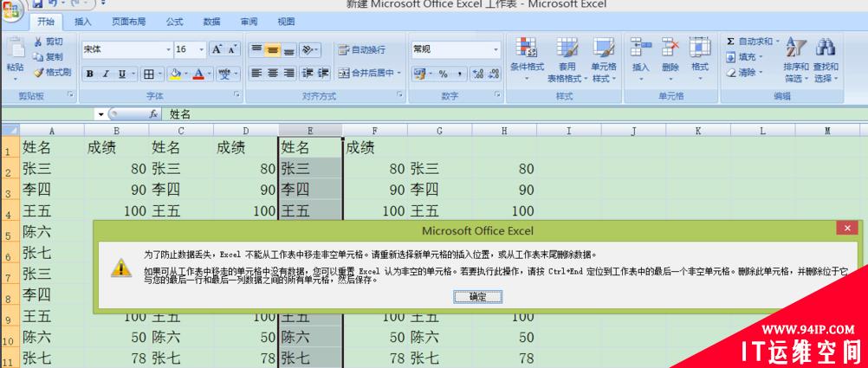This screenshot has height=368, width=868.
Task: Open the Clear (清除) dropdown
Action: pos(744,73)
